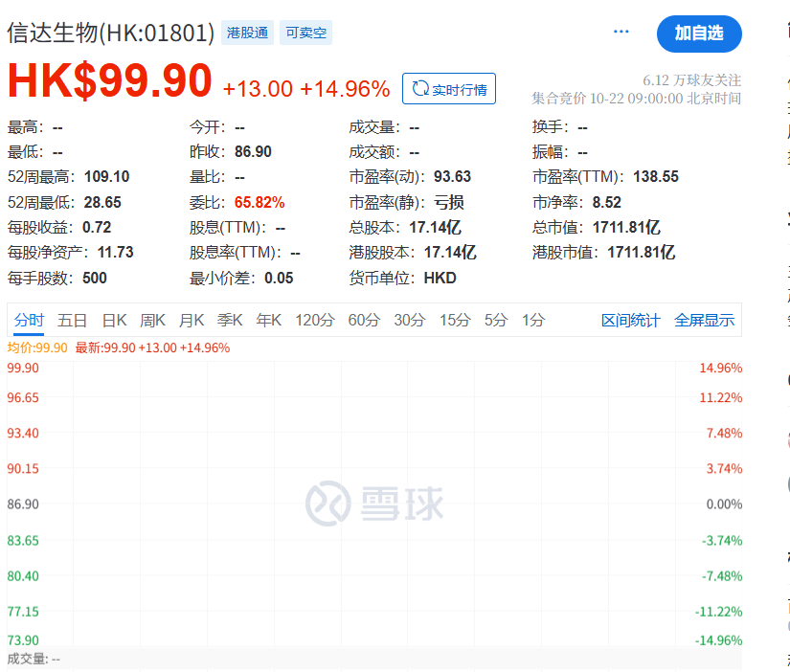
Task: Click the 市净率 value 8.52
Action: click(x=606, y=203)
